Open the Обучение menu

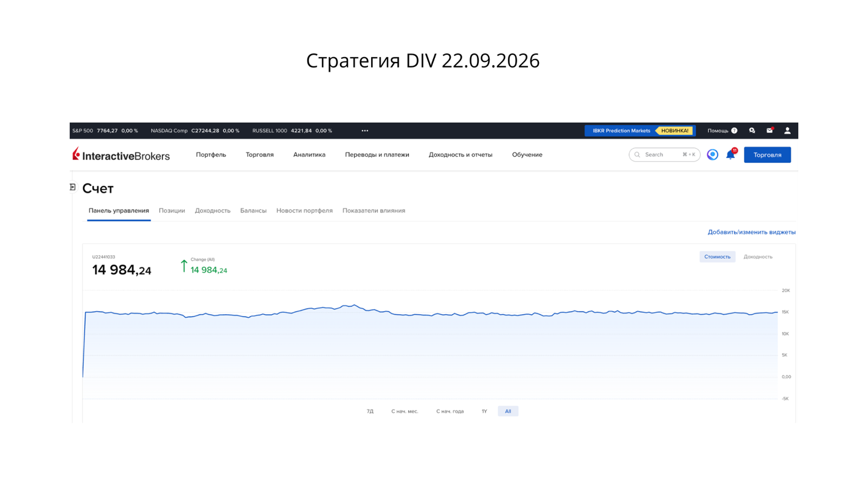(527, 155)
